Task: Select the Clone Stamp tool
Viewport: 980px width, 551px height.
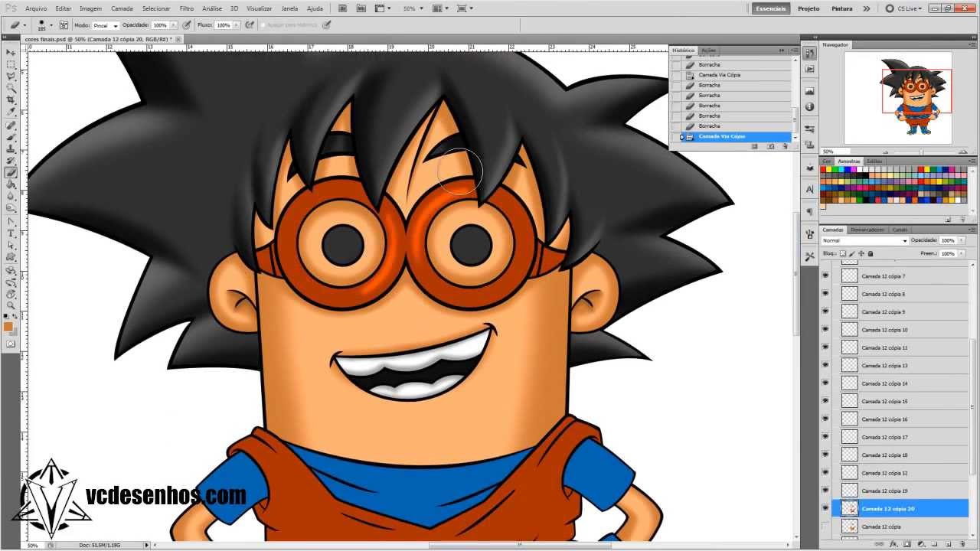Action: coord(11,149)
